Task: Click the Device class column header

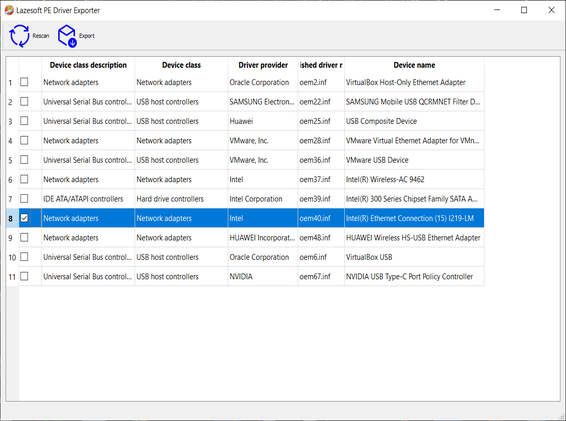Action: pyautogui.click(x=181, y=65)
